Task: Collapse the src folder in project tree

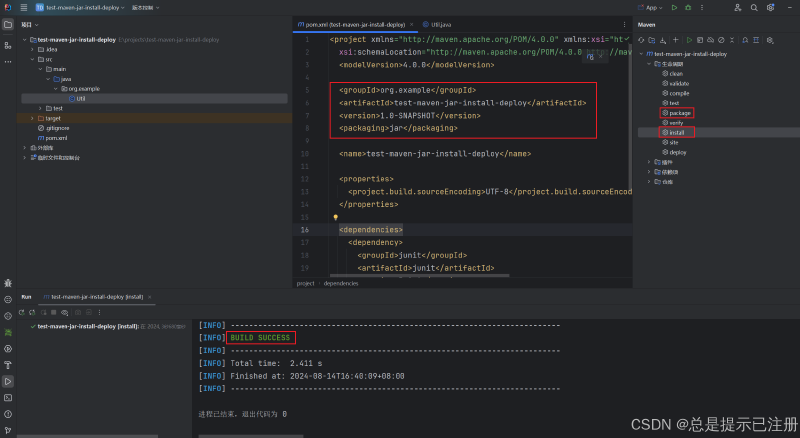Action: coord(32,59)
